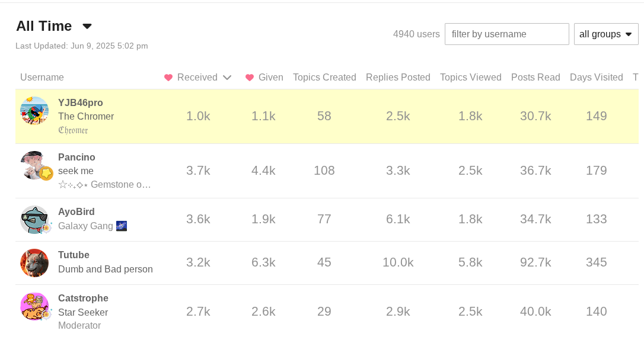
Task: Click the heart icon beside Given
Action: pos(250,78)
